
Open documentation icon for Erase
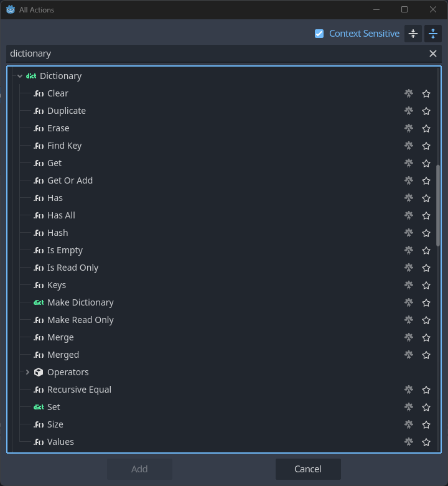409,128
